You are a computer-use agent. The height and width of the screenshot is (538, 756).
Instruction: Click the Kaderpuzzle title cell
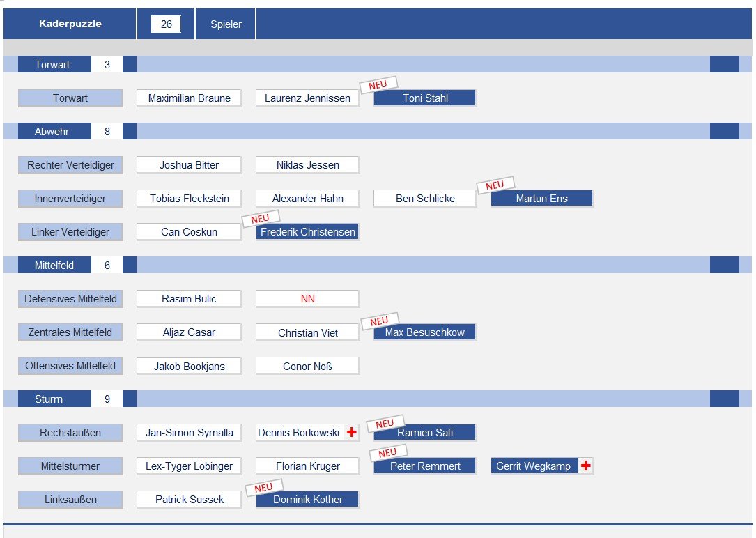coord(70,24)
